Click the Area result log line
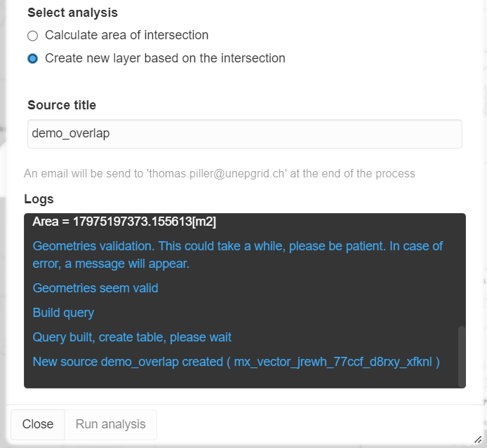Image resolution: width=487 pixels, height=448 pixels. [124, 222]
